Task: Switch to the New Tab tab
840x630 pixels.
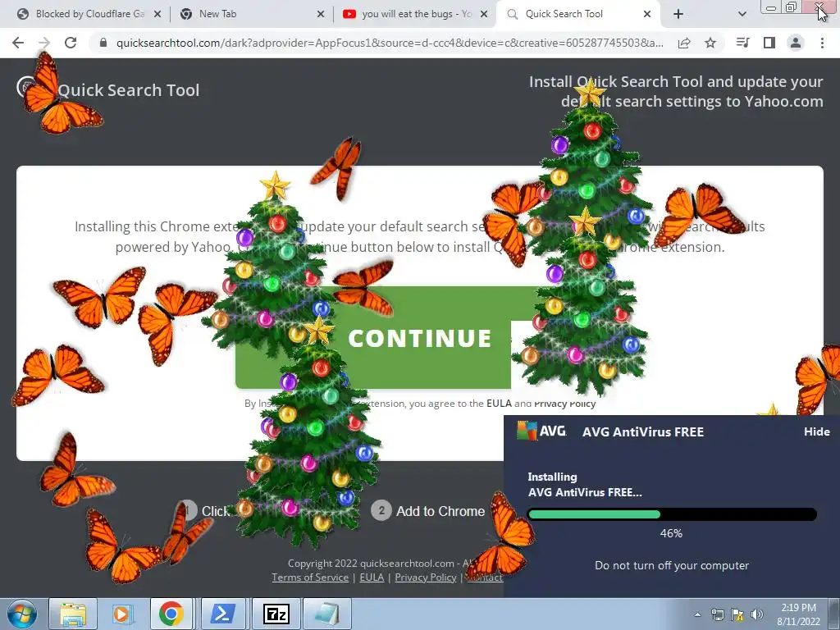Action: click(251, 14)
